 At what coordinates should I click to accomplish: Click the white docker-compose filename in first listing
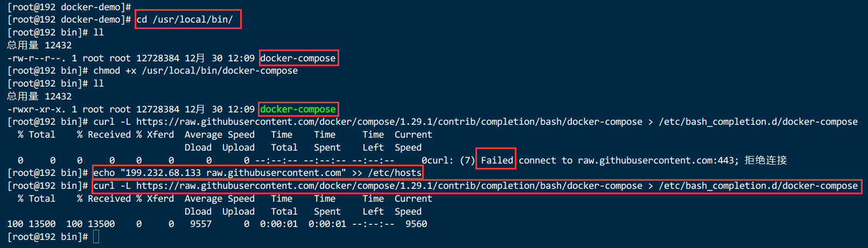tap(298, 58)
